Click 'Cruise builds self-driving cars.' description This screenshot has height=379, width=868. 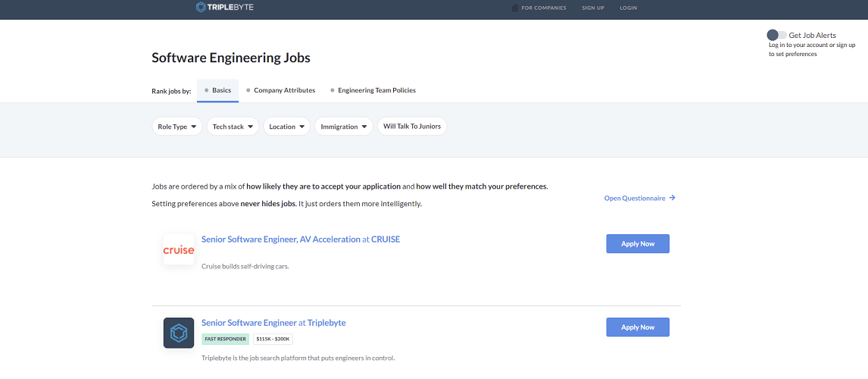click(245, 266)
